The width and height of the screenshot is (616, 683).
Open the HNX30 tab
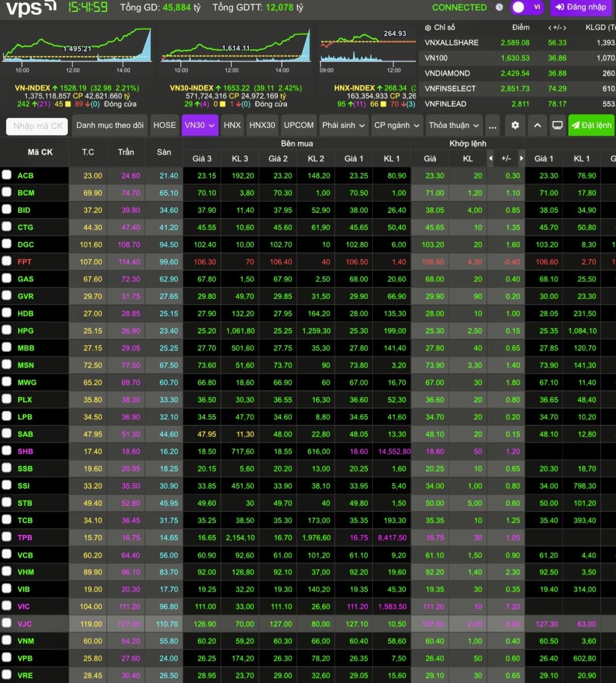[262, 125]
